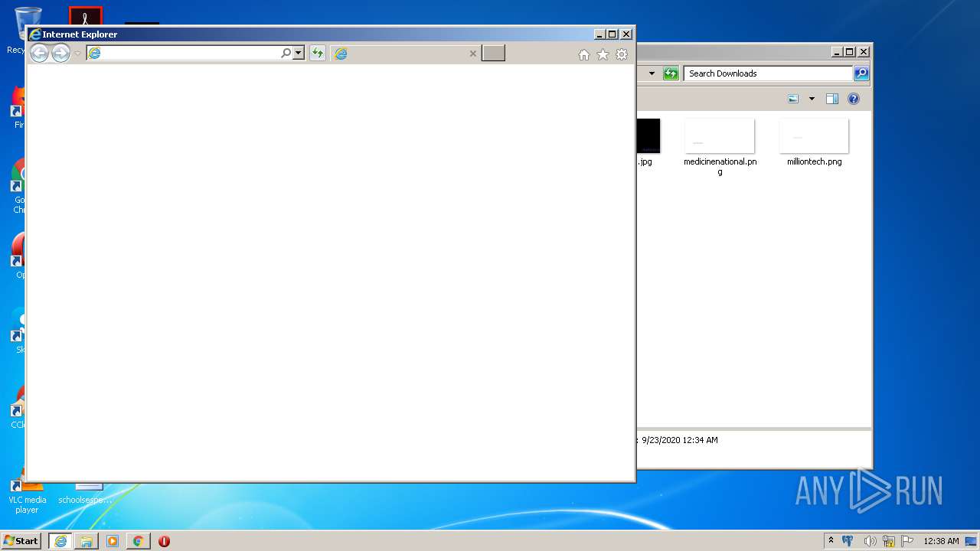980x551 pixels.
Task: Show hidden system tray icons arrow
Action: [831, 541]
